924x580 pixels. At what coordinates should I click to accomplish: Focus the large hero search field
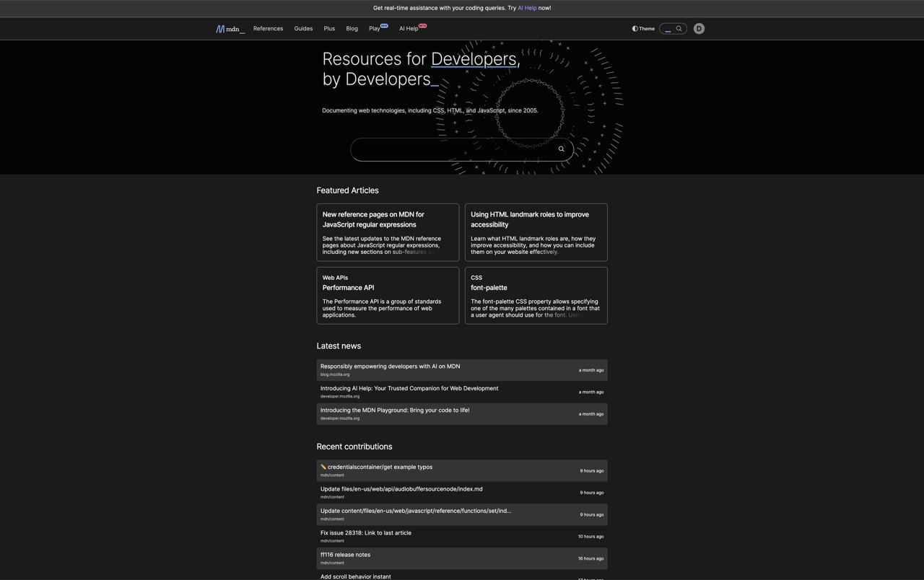coord(462,149)
